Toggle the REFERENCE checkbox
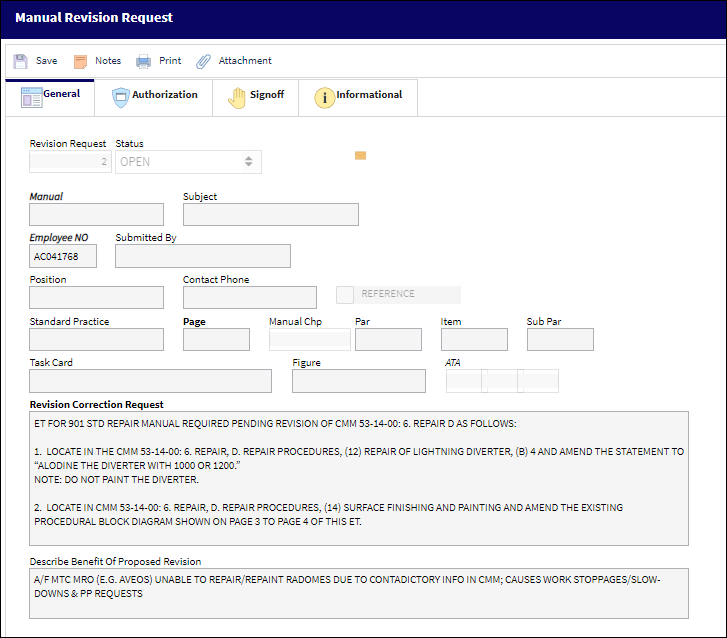 (x=345, y=294)
